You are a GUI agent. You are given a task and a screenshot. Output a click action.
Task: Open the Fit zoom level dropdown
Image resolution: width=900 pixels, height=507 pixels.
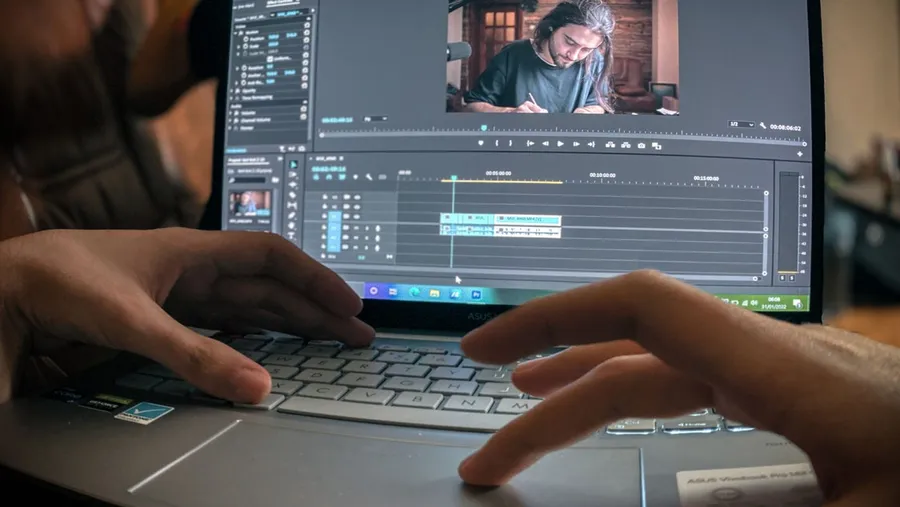(375, 119)
